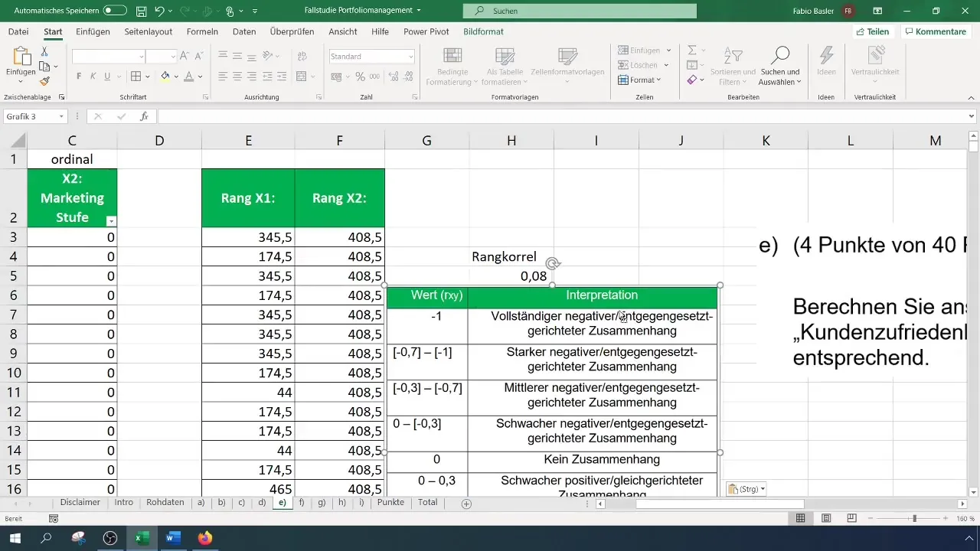Toggle bold F formatting

79,77
